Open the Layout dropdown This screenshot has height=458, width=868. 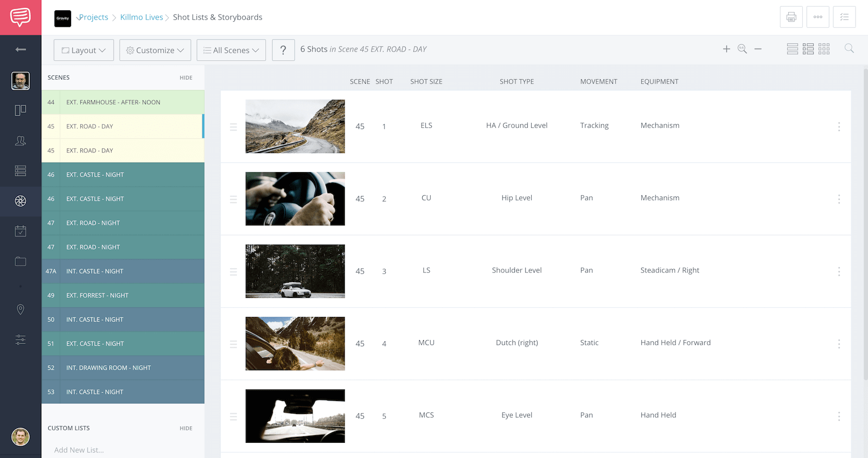pyautogui.click(x=84, y=50)
